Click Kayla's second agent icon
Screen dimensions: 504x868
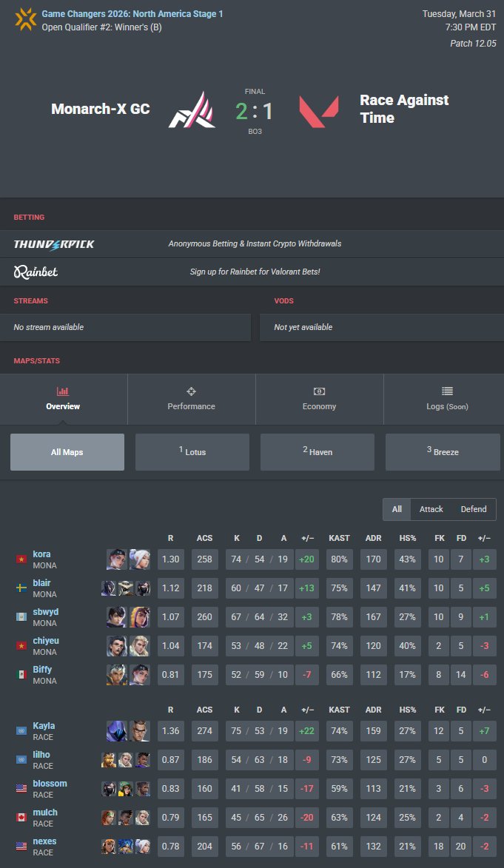click(140, 731)
